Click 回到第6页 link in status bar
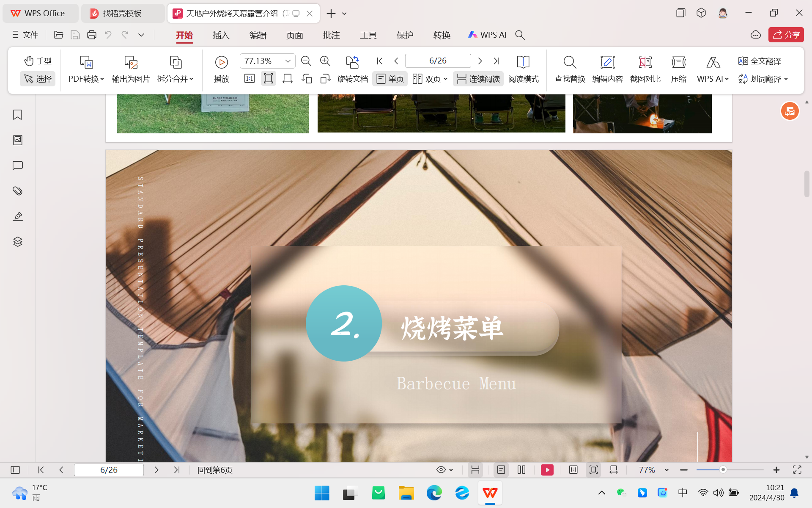The width and height of the screenshot is (812, 508). [x=215, y=470]
